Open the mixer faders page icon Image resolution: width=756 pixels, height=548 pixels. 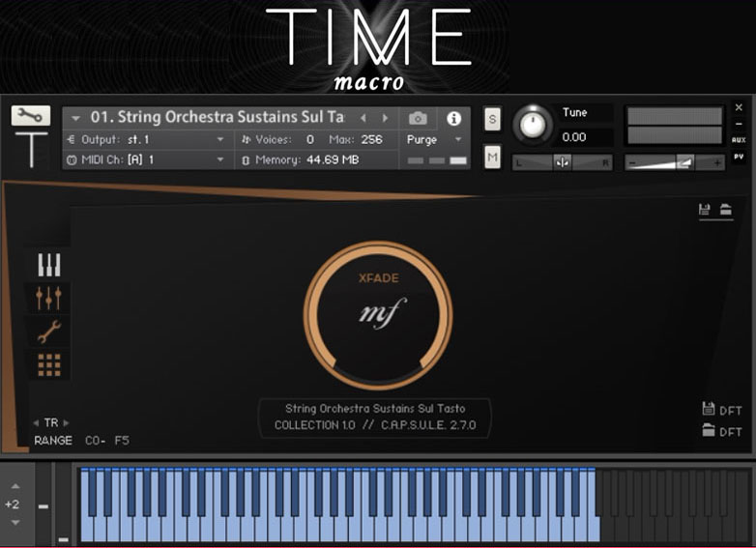pyautogui.click(x=48, y=298)
